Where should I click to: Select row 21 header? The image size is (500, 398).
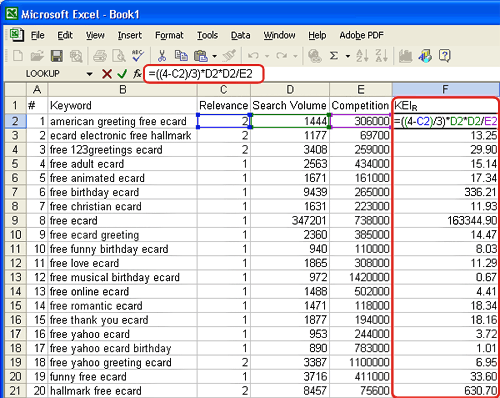15,391
